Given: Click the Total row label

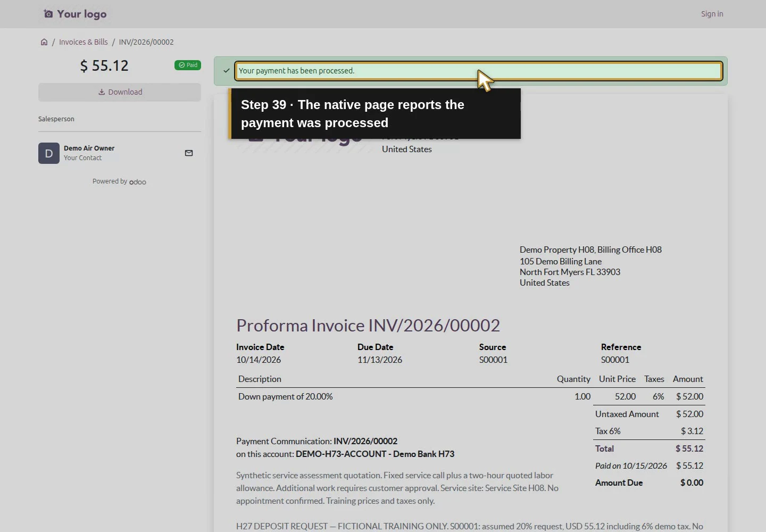Looking at the screenshot, I should (x=604, y=448).
